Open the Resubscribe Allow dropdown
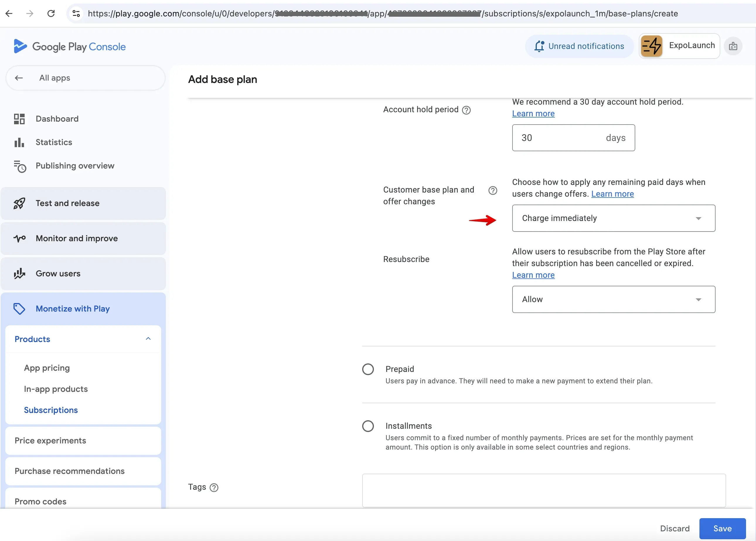 click(614, 299)
